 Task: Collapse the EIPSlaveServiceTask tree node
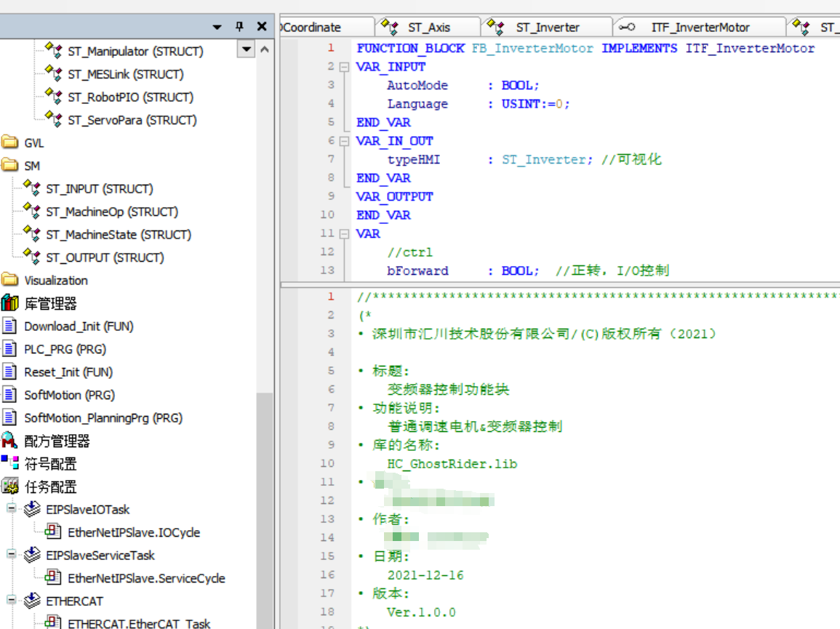pos(12,555)
